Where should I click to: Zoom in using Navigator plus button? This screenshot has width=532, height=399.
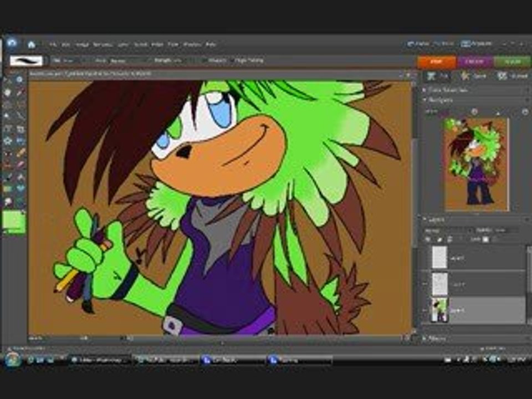pyautogui.click(x=525, y=111)
